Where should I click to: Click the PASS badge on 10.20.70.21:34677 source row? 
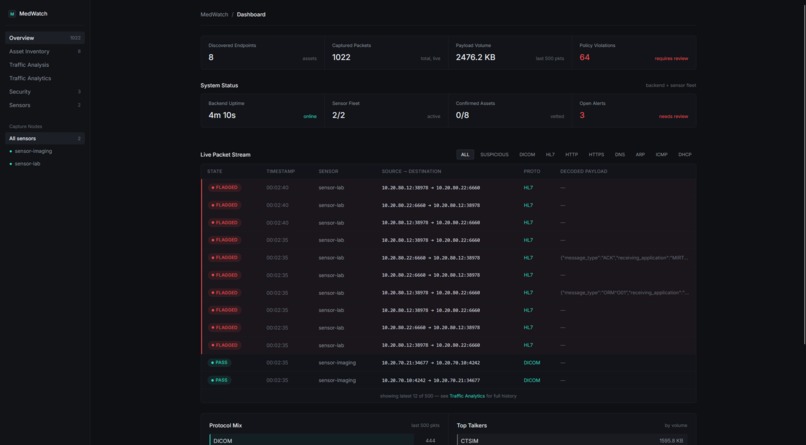(x=219, y=363)
